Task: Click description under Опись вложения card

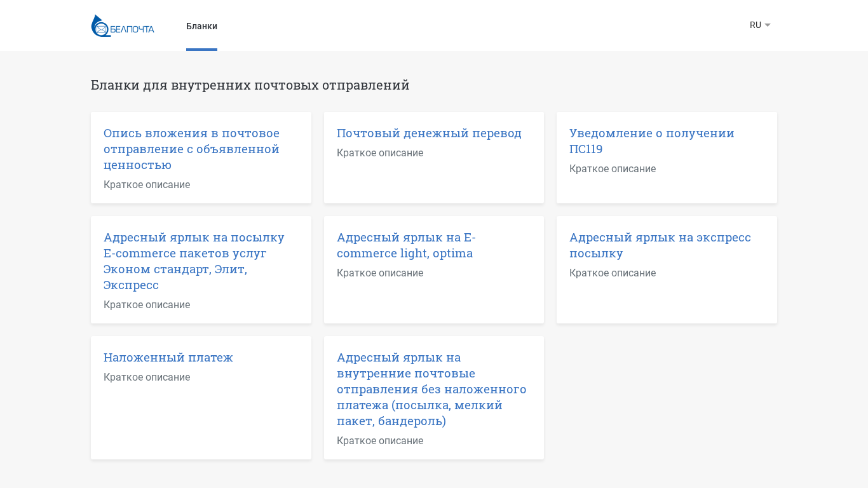Action: pyautogui.click(x=147, y=185)
